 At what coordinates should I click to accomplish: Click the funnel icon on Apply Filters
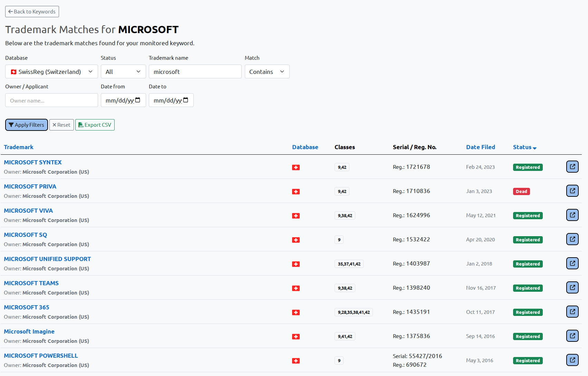tap(11, 125)
